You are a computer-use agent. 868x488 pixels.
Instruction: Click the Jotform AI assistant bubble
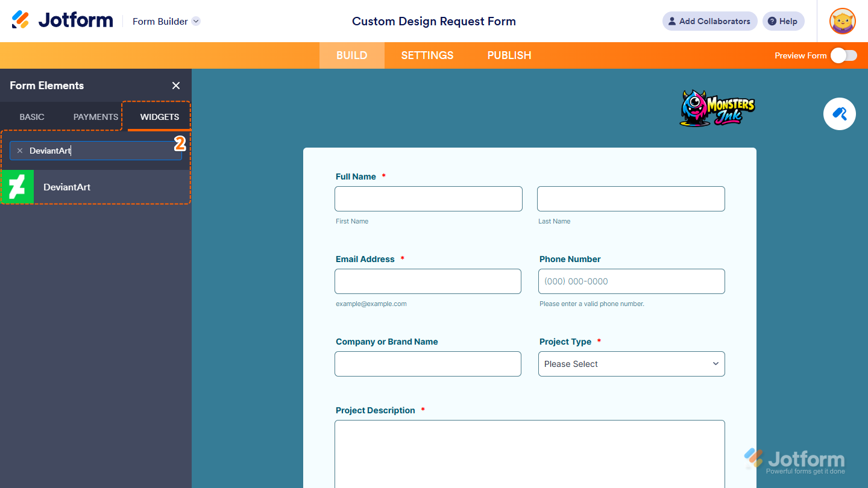[x=839, y=114]
